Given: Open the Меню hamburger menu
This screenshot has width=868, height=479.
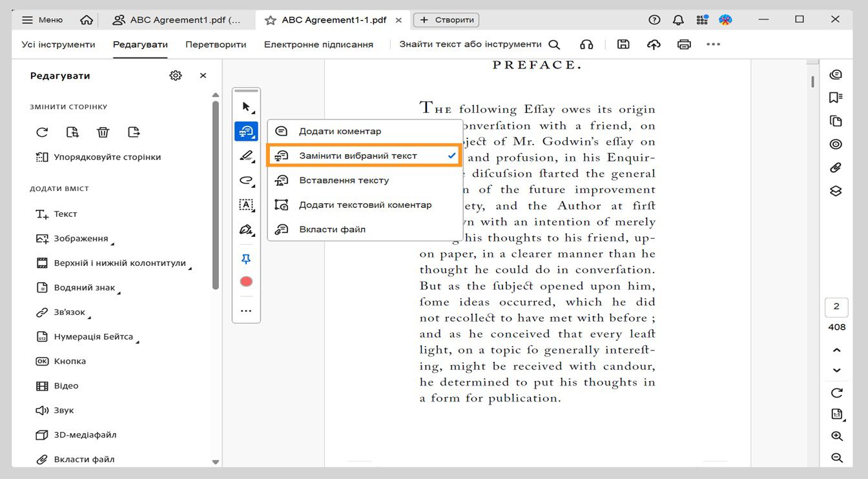Looking at the screenshot, I should click(42, 20).
